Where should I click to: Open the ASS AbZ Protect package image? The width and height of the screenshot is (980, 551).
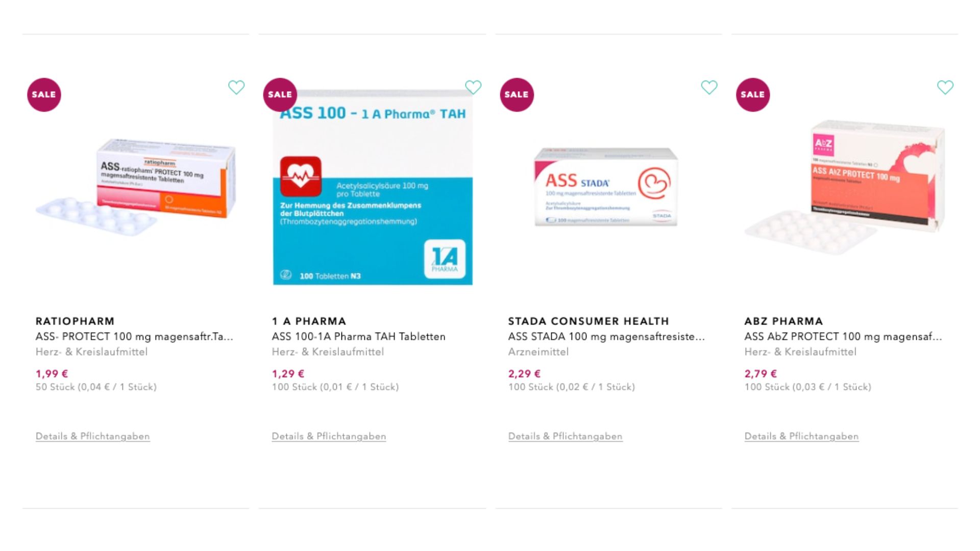coord(845,187)
